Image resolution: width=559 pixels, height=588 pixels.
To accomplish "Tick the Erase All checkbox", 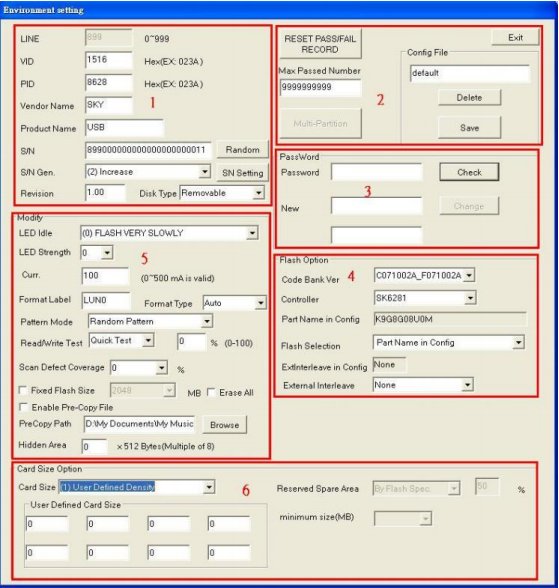I will [x=211, y=392].
